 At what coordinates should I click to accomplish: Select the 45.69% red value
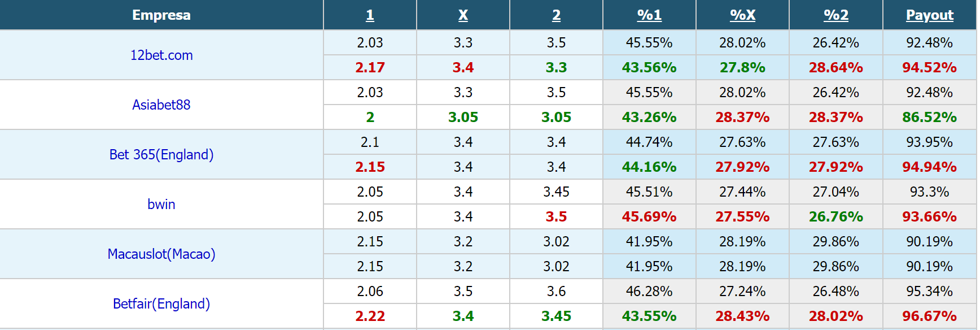pos(649,216)
